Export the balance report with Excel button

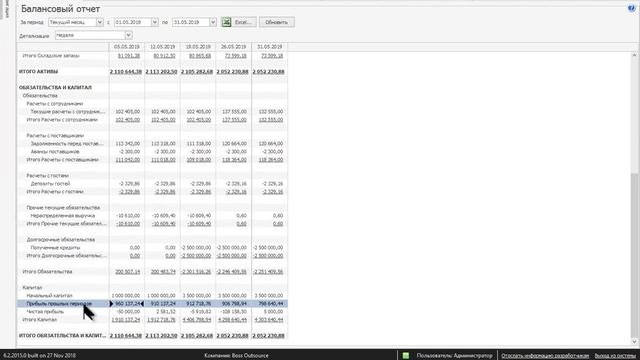[239, 22]
